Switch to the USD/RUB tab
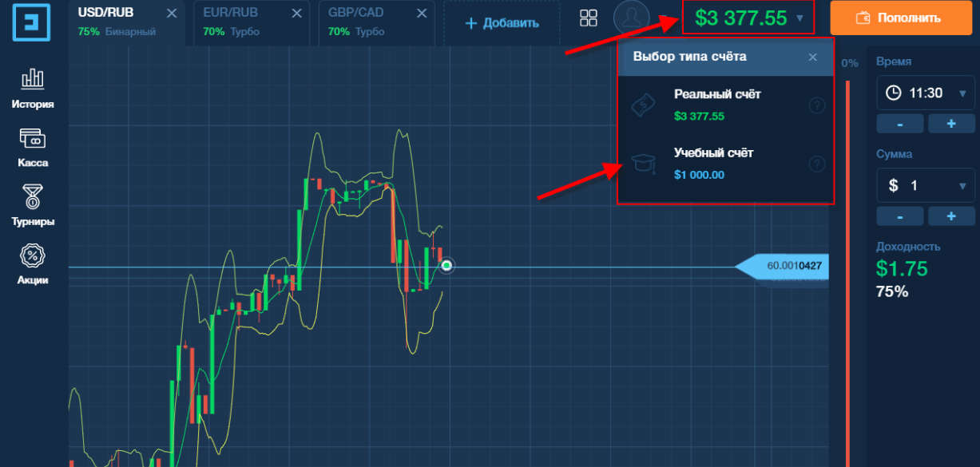980x467 pixels. [117, 22]
